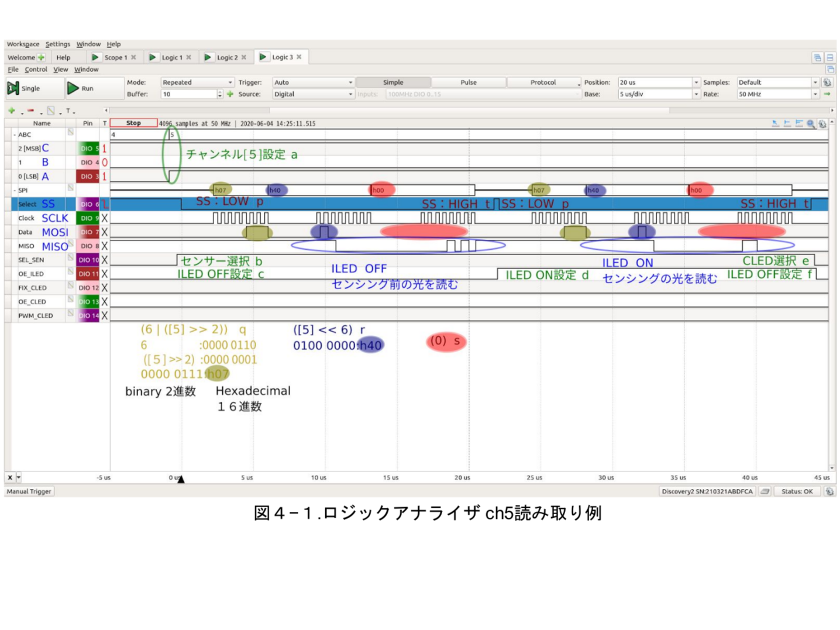Collapse the SPI bus group
This screenshot has height=630, width=840.
click(x=15, y=191)
